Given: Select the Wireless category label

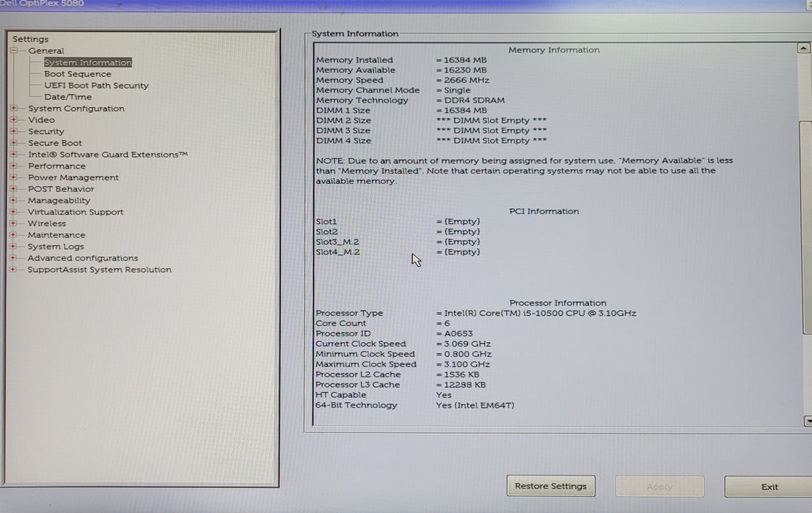Looking at the screenshot, I should (x=47, y=224).
